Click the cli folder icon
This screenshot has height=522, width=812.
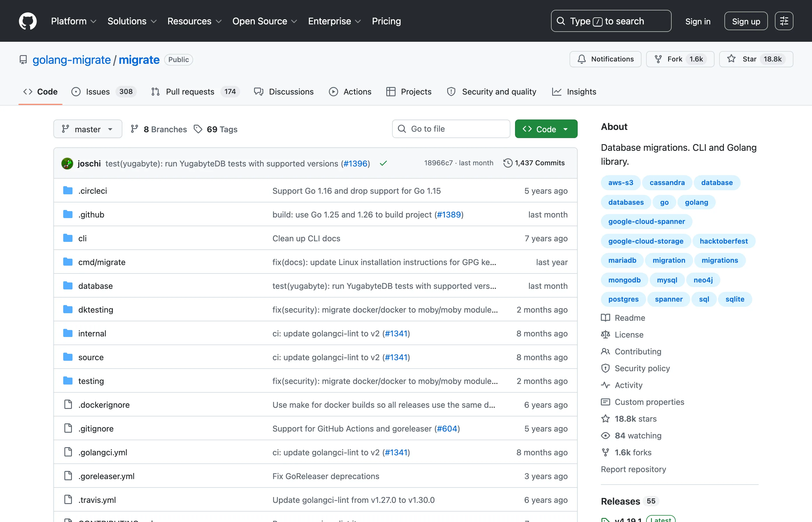(68, 238)
